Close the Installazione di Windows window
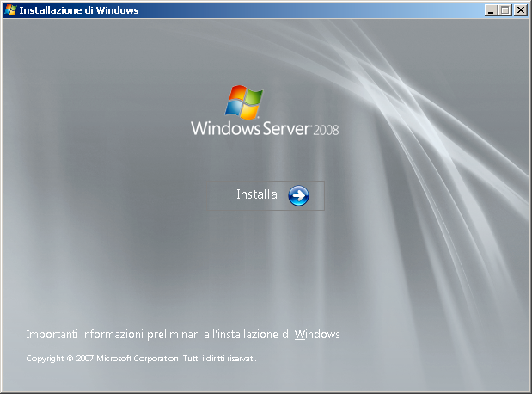The height and width of the screenshot is (394, 532). pyautogui.click(x=521, y=10)
